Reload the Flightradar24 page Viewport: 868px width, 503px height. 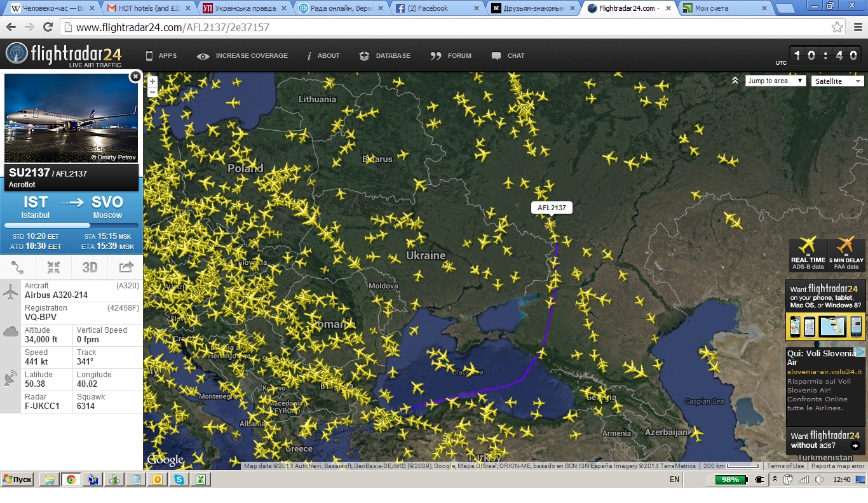pos(48,27)
